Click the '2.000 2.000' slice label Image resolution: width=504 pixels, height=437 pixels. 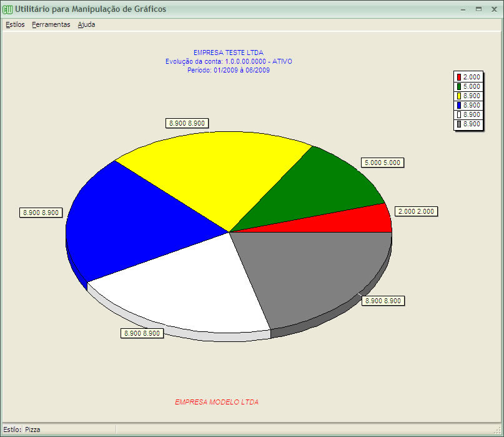point(416,211)
